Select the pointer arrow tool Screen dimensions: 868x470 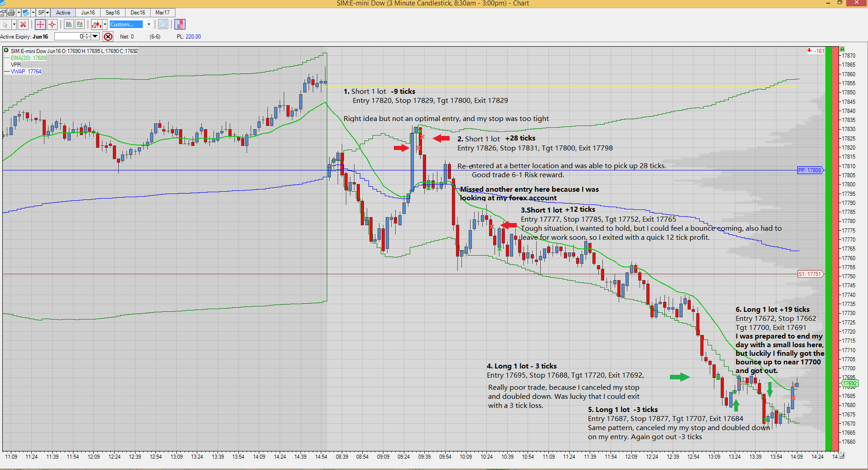5,24
